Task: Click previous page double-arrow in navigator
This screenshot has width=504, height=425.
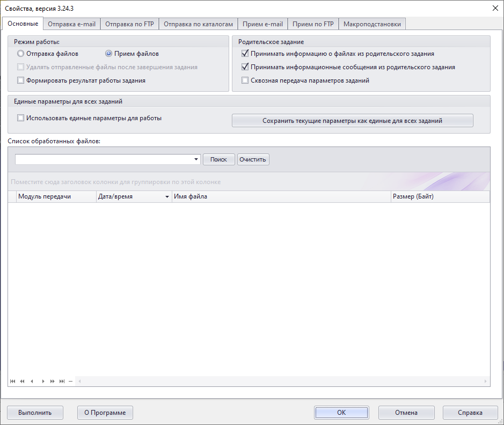Action: click(x=22, y=382)
